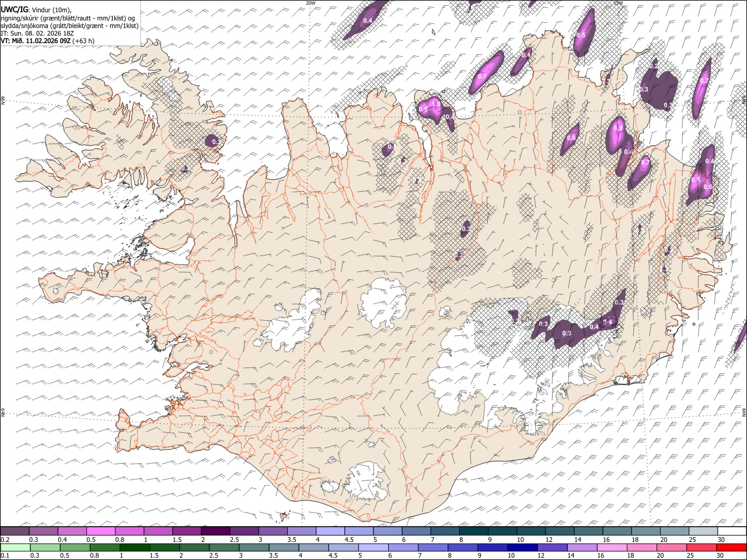Pick the 0.1 pale green swatch in lower legend row

pyautogui.click(x=15, y=547)
